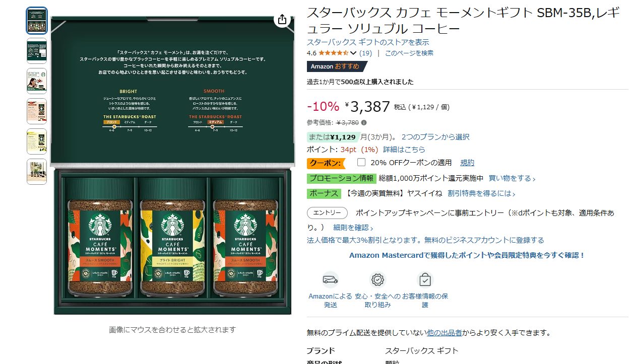The width and height of the screenshot is (632, 364).
Task: Visit the スターバックス ギフト store link
Action: [x=368, y=42]
